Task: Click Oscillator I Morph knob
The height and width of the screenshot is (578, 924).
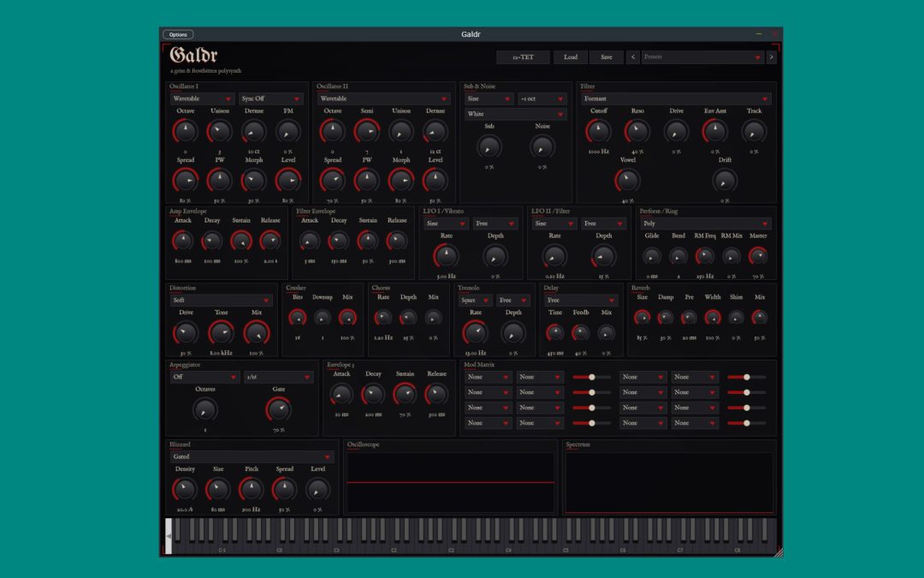Action: pyautogui.click(x=254, y=181)
